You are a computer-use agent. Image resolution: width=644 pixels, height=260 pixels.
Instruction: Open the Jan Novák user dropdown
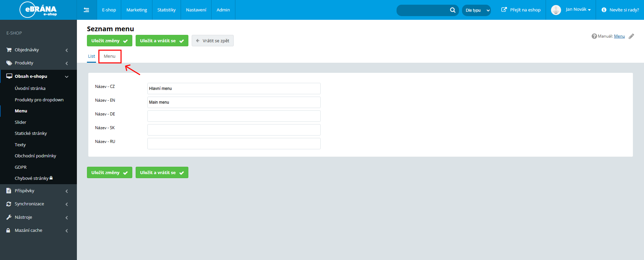[x=578, y=10]
